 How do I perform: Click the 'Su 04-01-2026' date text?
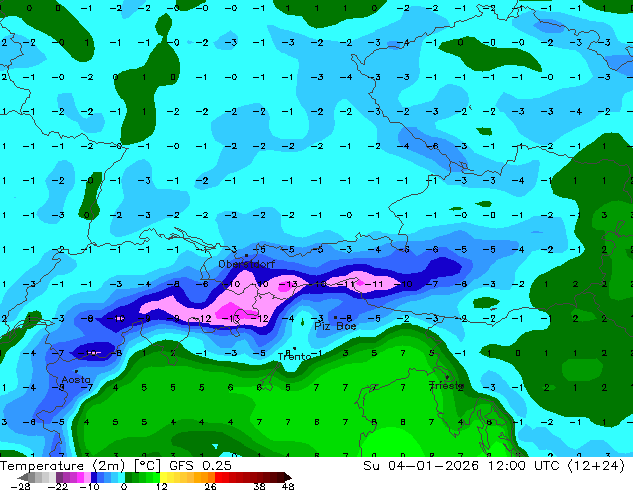421,466
